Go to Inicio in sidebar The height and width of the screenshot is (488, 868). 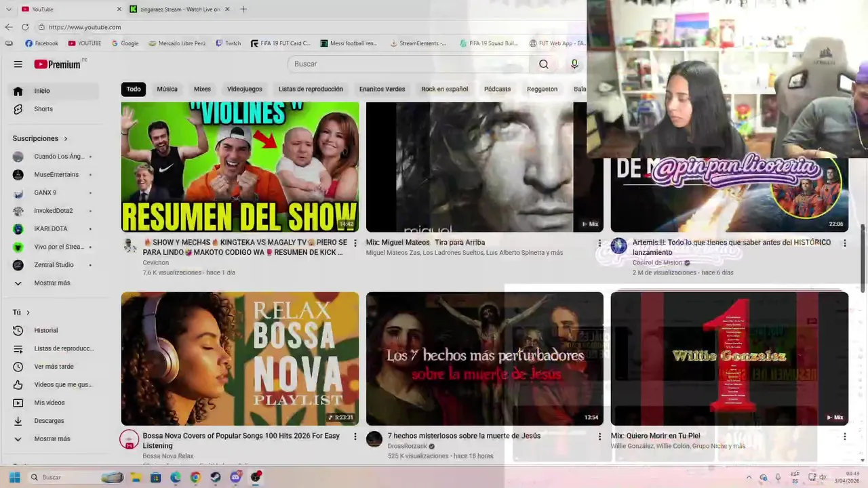54,91
